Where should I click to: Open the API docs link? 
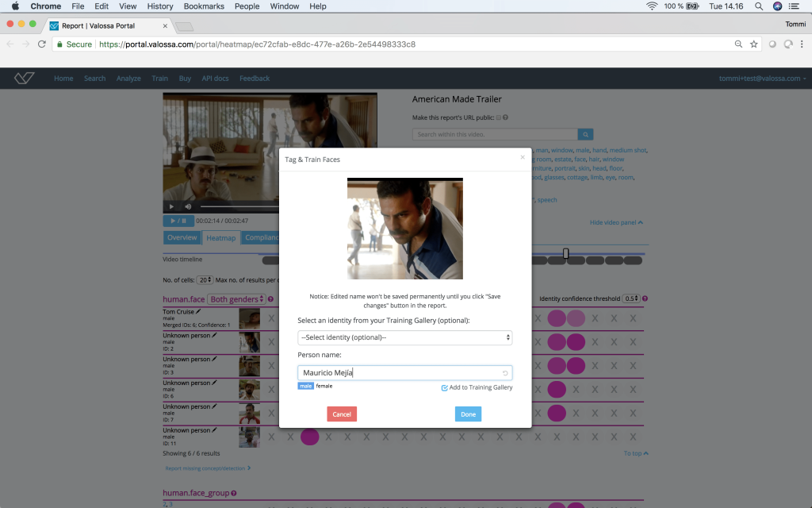215,79
